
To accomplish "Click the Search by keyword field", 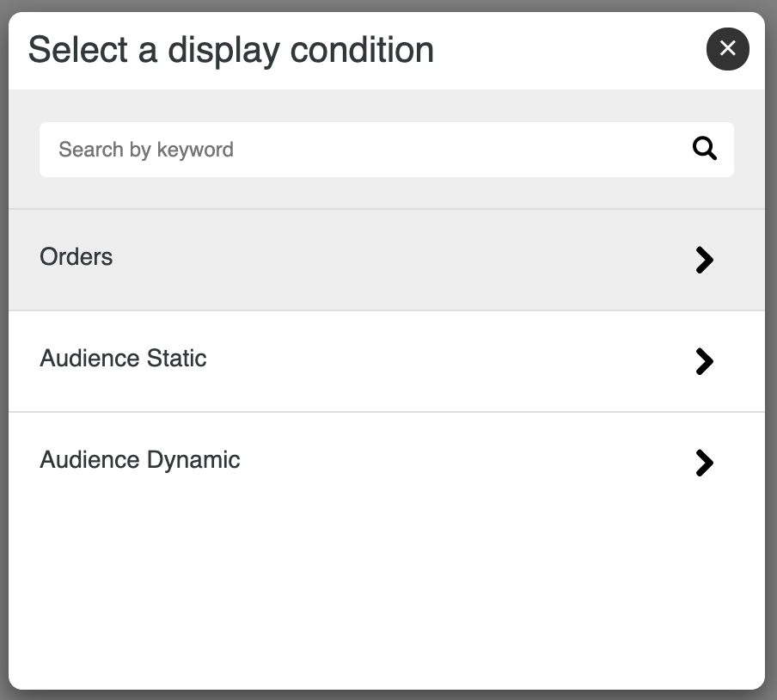I will point(387,150).
